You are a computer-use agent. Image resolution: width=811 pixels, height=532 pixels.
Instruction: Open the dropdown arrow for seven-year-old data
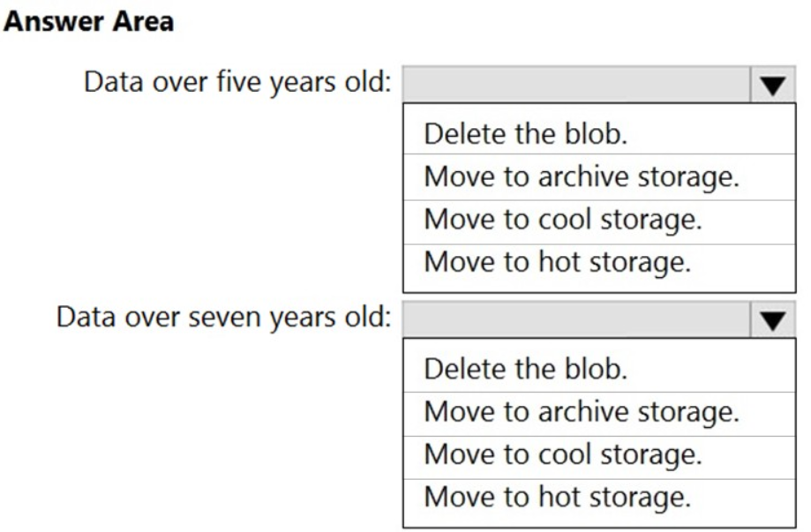(x=772, y=319)
